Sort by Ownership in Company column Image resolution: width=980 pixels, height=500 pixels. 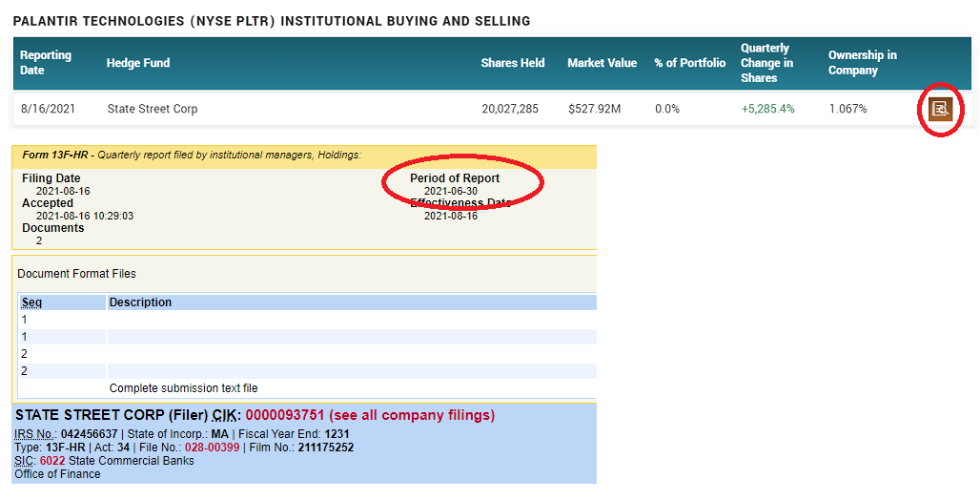click(x=862, y=63)
